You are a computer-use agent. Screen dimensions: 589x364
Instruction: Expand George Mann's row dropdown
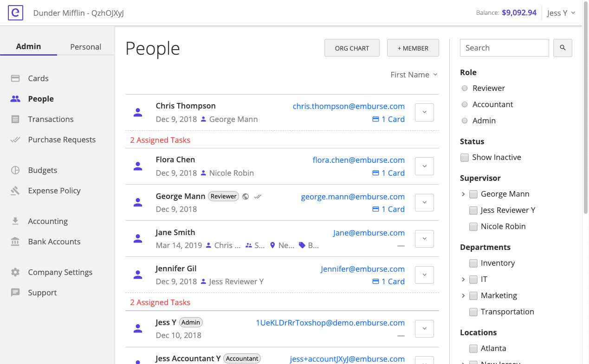click(424, 202)
